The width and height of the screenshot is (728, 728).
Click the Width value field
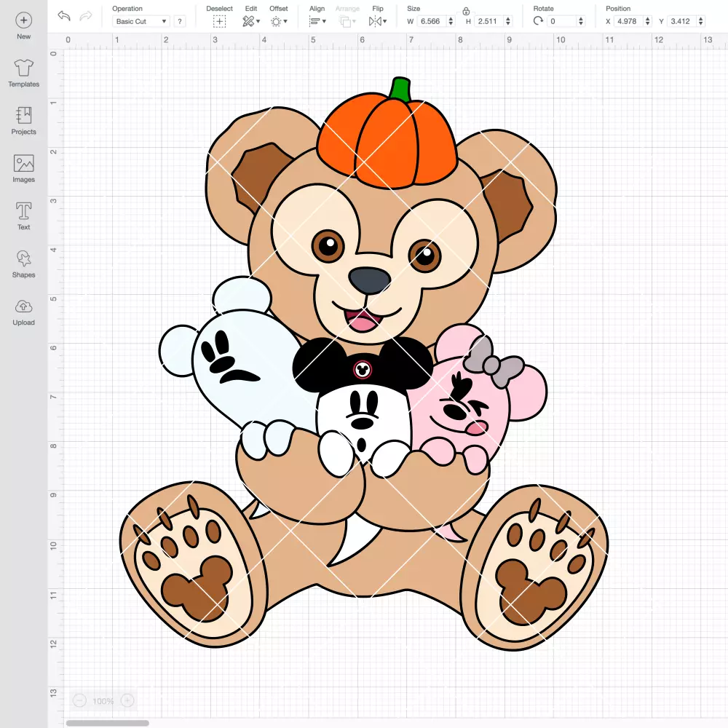pyautogui.click(x=431, y=21)
